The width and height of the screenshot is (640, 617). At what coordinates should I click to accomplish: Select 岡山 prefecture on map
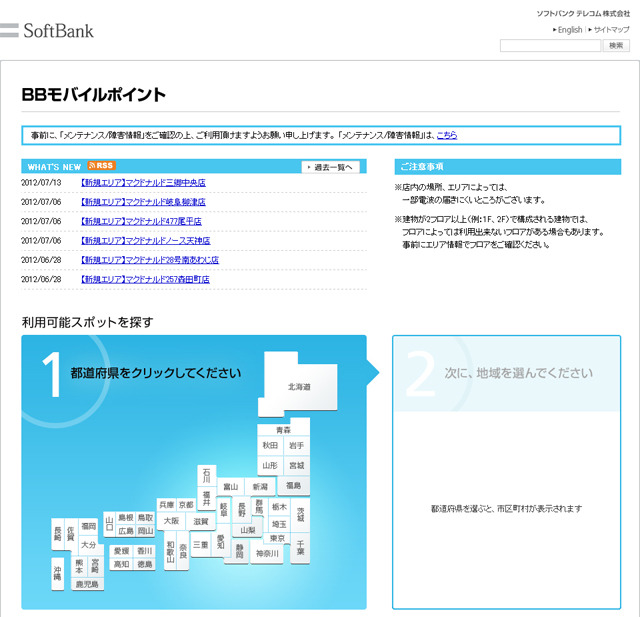pos(145,531)
